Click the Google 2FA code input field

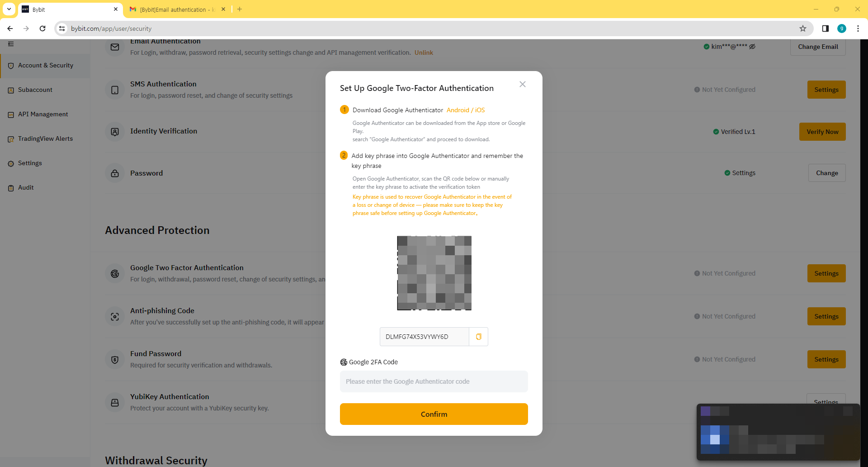(434, 381)
